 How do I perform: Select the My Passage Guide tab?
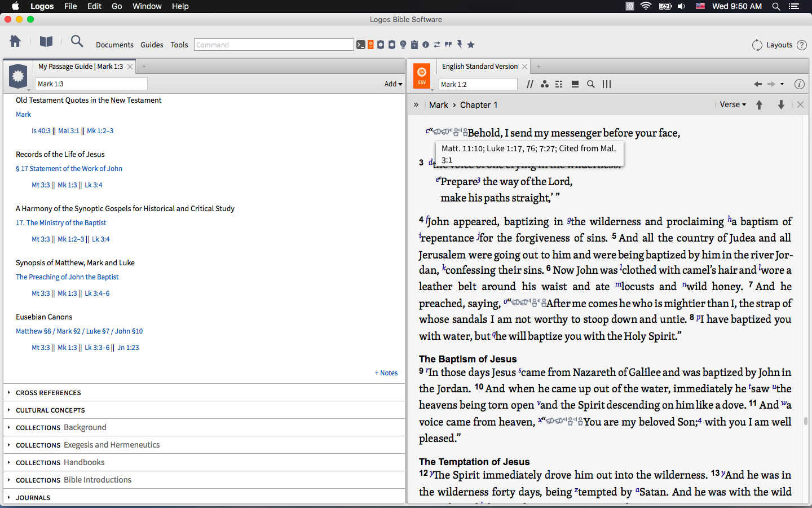[x=81, y=66]
